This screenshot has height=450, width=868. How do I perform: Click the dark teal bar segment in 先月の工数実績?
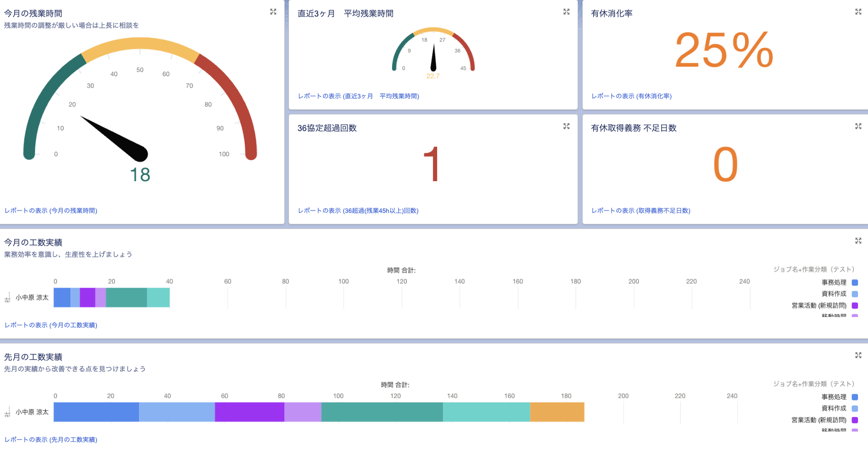click(382, 412)
